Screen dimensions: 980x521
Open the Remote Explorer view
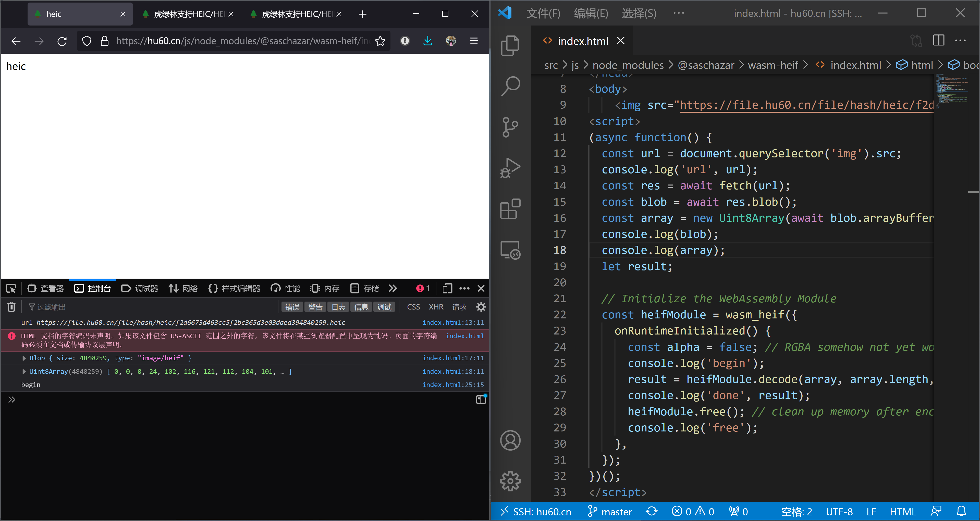point(510,250)
